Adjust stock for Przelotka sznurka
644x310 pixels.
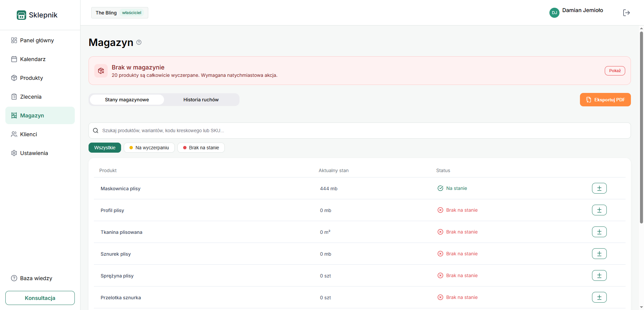[x=599, y=297]
